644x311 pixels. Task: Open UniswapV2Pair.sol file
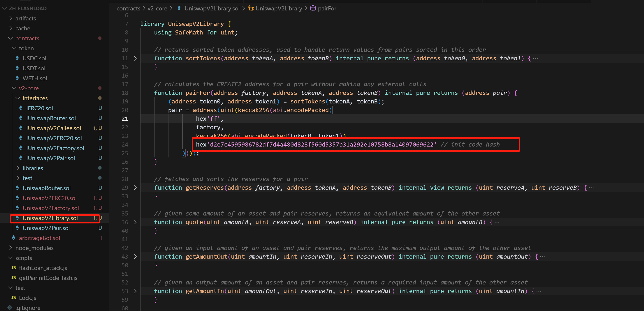[46, 228]
